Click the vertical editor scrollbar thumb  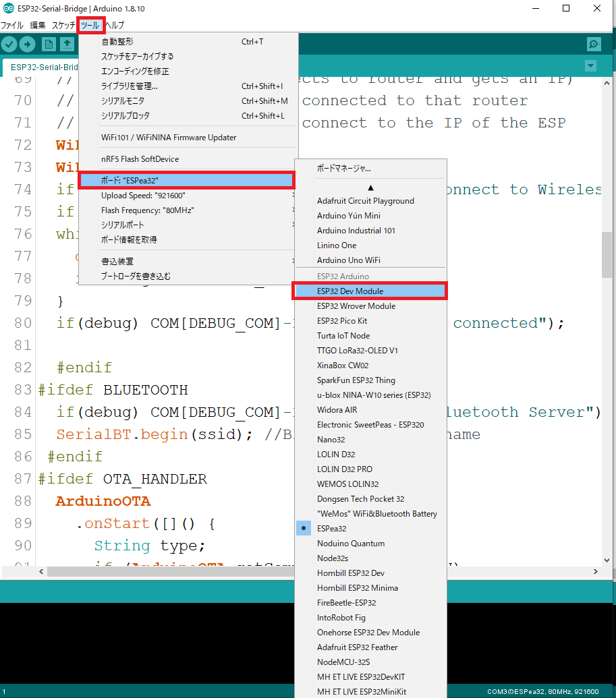pos(607,255)
